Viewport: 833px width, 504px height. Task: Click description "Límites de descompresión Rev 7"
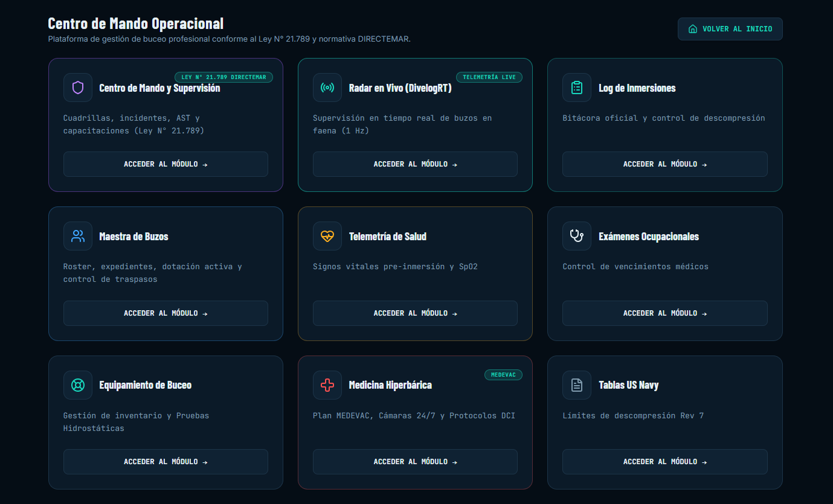[x=633, y=415]
